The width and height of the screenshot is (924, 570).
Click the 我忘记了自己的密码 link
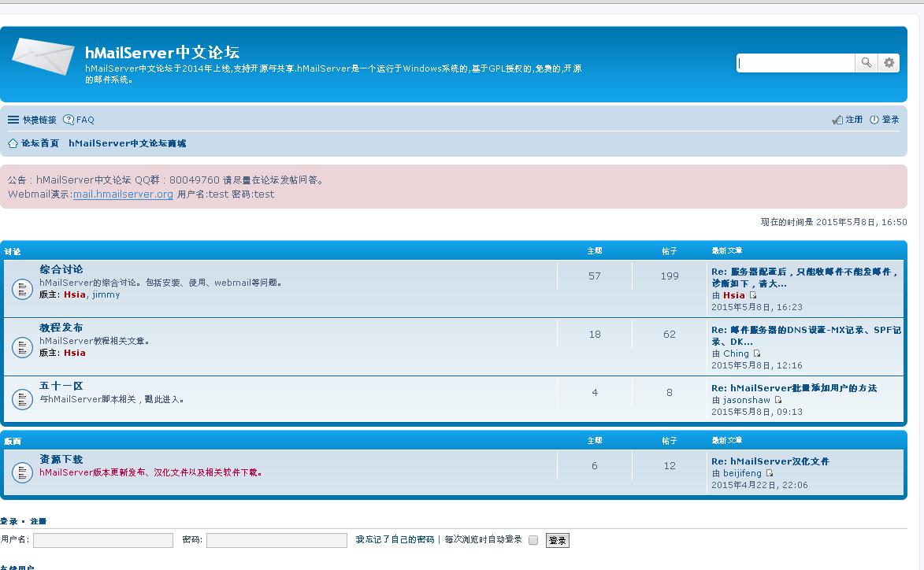click(395, 539)
